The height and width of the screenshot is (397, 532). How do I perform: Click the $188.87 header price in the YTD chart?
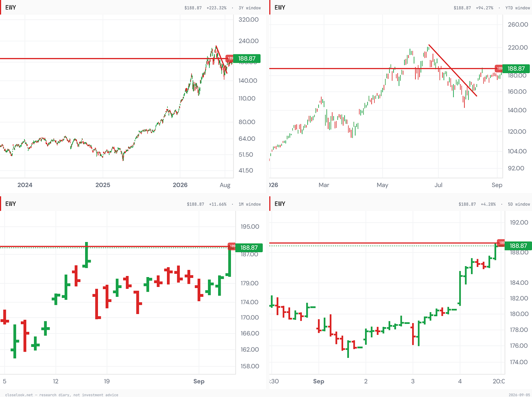tap(462, 8)
